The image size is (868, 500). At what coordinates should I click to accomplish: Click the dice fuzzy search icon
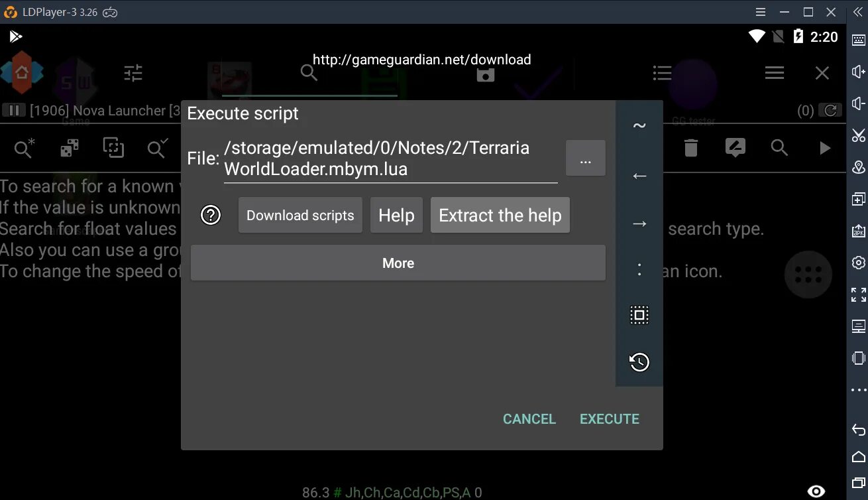point(70,149)
